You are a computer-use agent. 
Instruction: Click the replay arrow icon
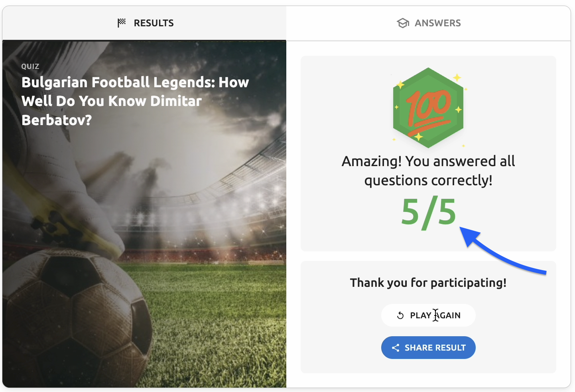(400, 316)
